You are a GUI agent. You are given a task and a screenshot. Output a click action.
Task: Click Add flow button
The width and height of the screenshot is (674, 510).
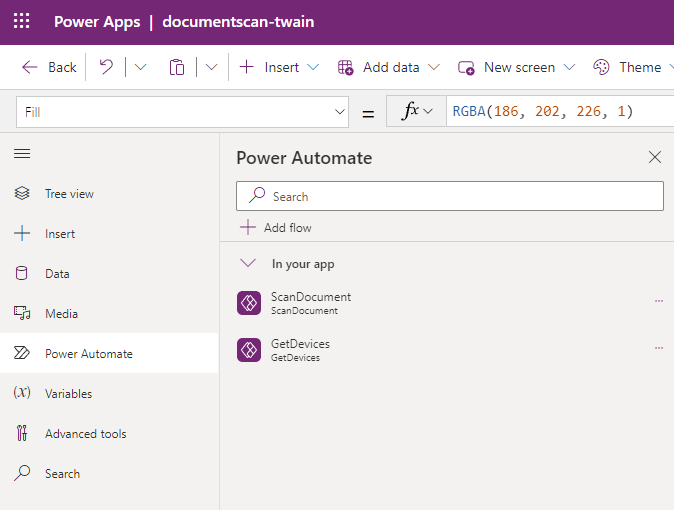point(277,228)
